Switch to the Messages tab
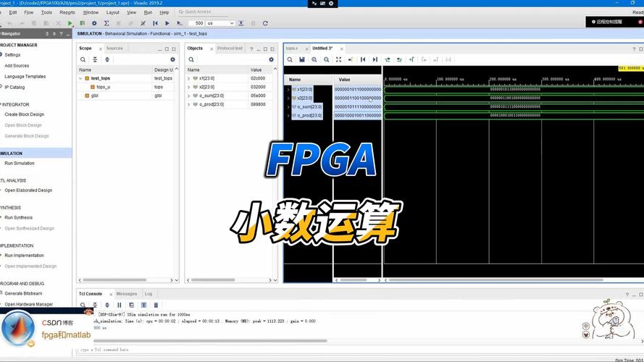Viewport: 644px width, 362px height. click(127, 294)
